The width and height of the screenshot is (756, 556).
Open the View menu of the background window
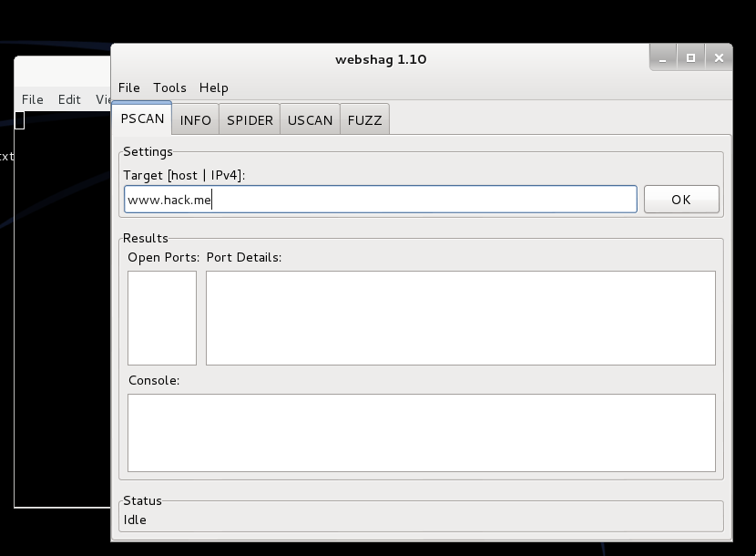pyautogui.click(x=103, y=99)
